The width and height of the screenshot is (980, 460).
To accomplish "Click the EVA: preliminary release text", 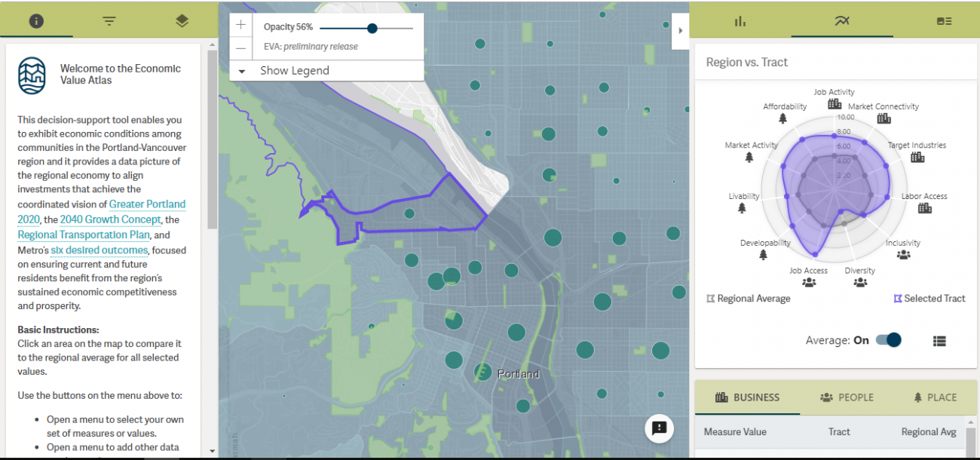I will click(311, 47).
